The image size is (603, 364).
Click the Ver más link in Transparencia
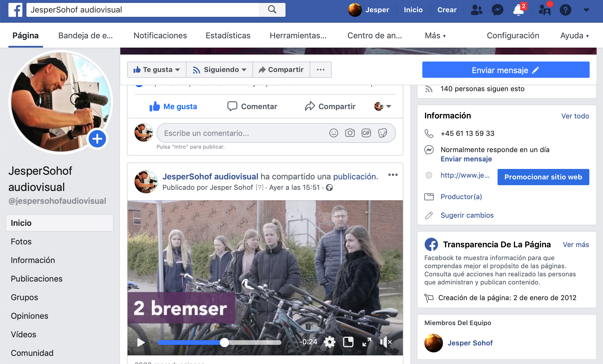pos(576,245)
